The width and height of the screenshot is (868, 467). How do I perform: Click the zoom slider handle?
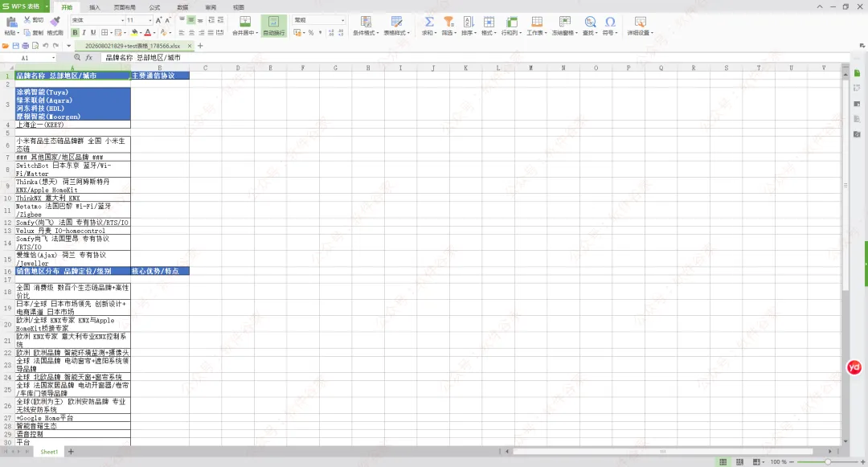828,461
